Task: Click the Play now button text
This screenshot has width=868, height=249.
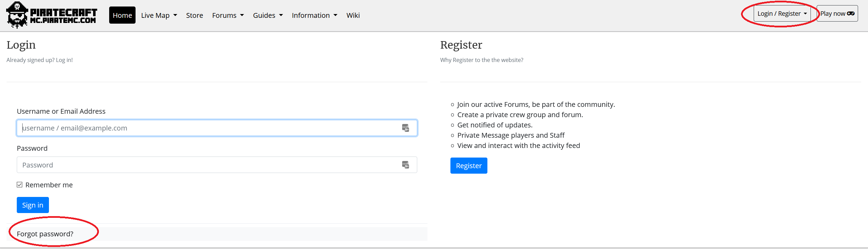Action: pyautogui.click(x=832, y=14)
